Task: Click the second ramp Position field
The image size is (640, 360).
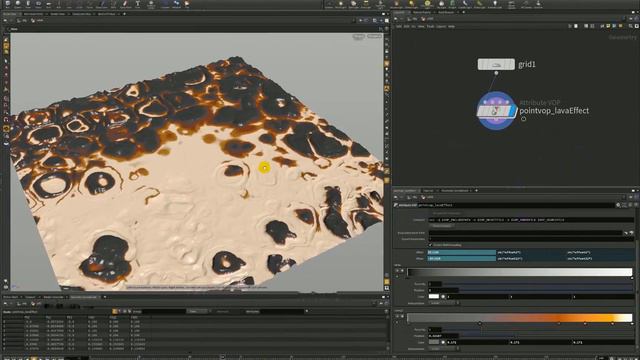Action: coord(444,336)
